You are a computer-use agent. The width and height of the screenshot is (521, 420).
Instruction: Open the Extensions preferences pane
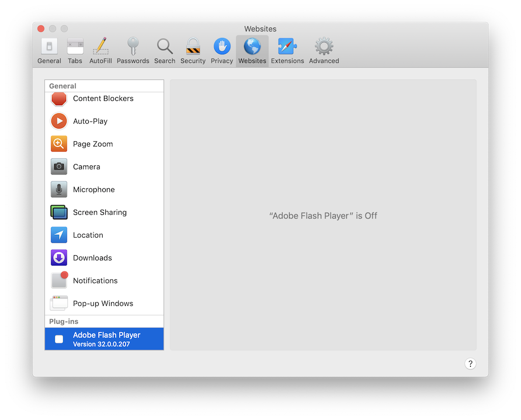[x=287, y=51]
